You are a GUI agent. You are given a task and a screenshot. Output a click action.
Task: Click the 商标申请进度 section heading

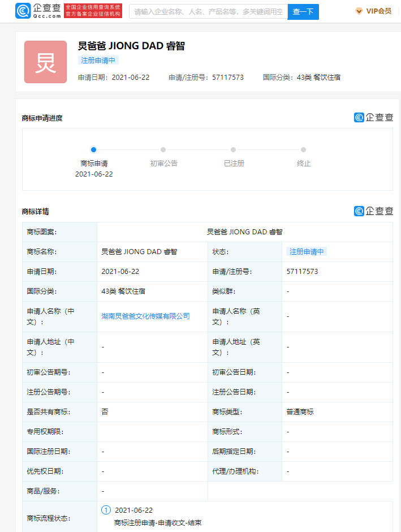point(42,118)
